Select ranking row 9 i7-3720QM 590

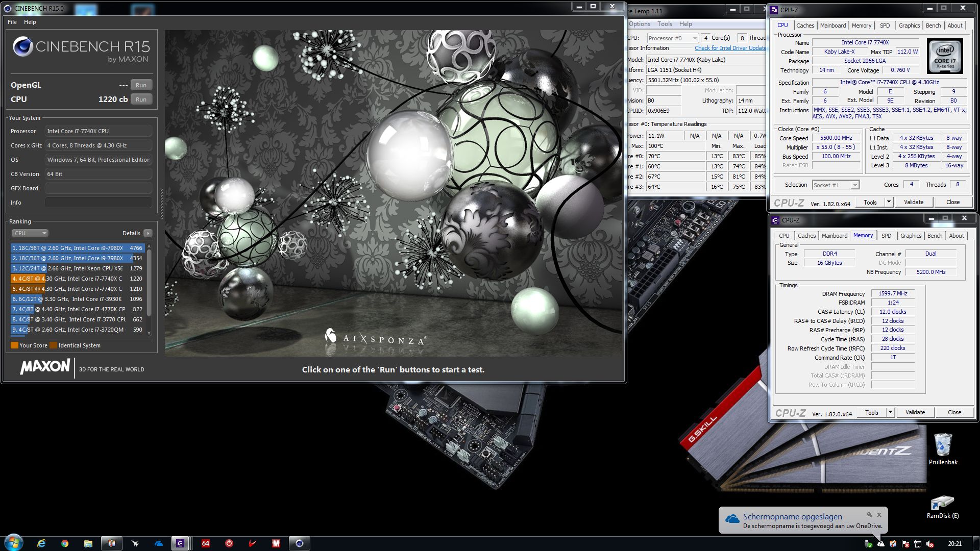(x=78, y=330)
